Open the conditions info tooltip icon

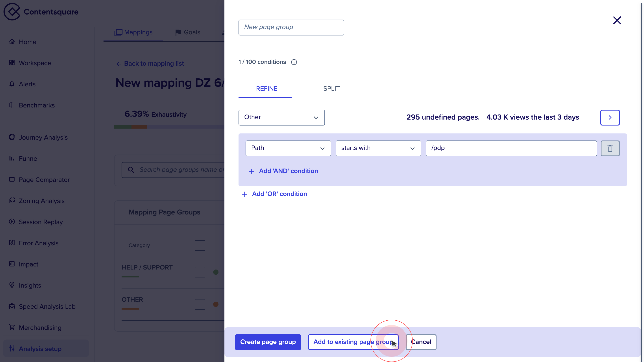point(294,62)
